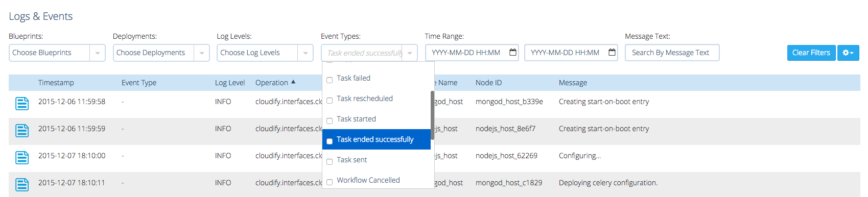Check the Task sent option

330,162
